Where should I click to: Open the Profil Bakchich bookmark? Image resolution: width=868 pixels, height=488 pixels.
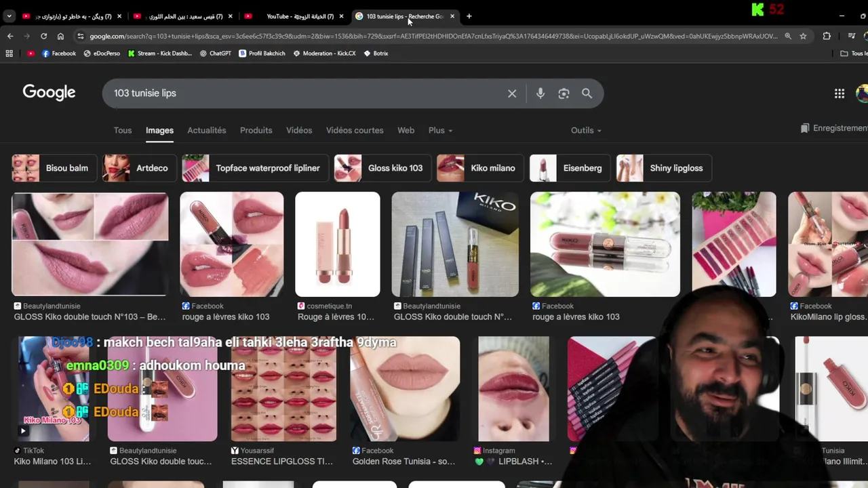coord(262,53)
